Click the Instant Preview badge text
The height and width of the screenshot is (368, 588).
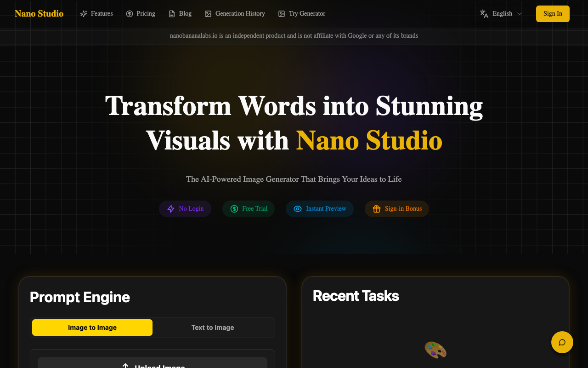pyautogui.click(x=326, y=209)
